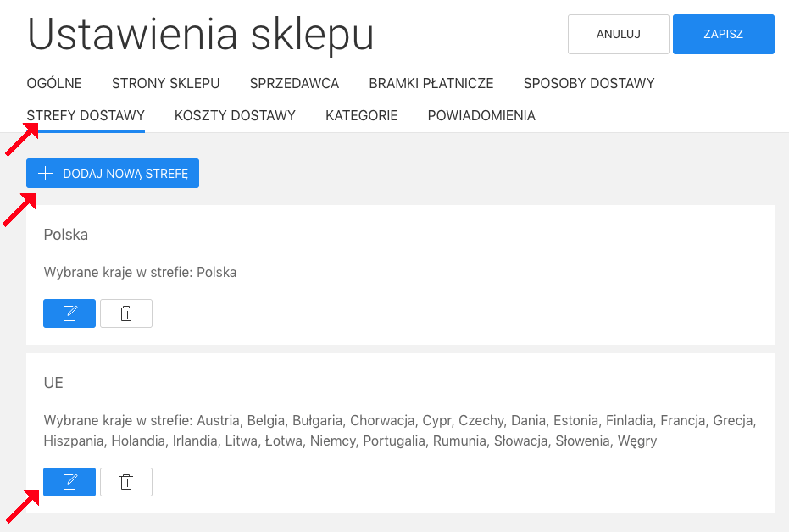Edit the UE delivery zone
This screenshot has width=789, height=532.
click(69, 482)
